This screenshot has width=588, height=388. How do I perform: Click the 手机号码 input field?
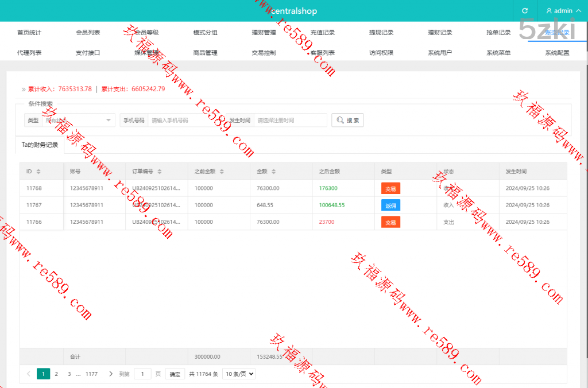(x=186, y=121)
